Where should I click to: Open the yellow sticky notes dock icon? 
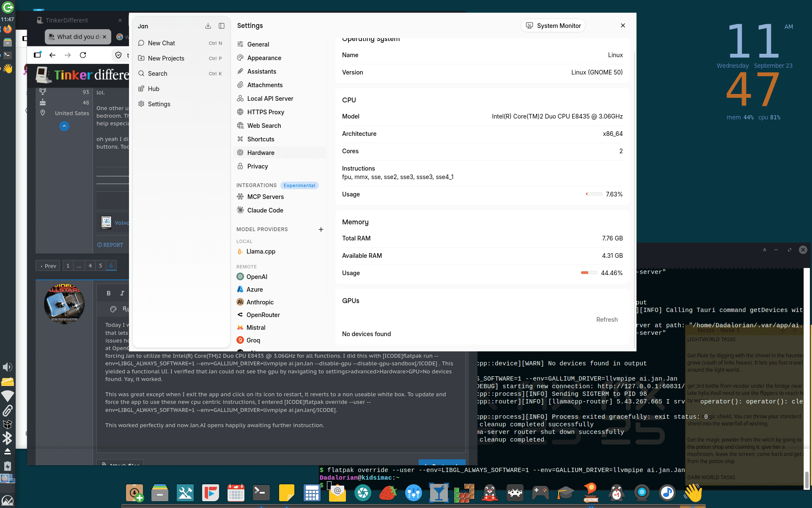point(287,493)
